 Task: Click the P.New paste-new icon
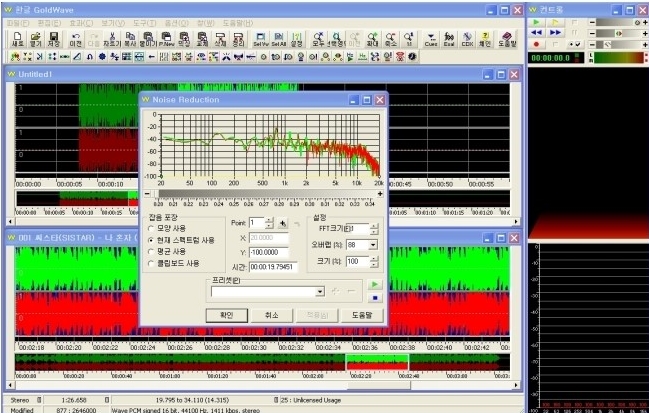coord(166,39)
